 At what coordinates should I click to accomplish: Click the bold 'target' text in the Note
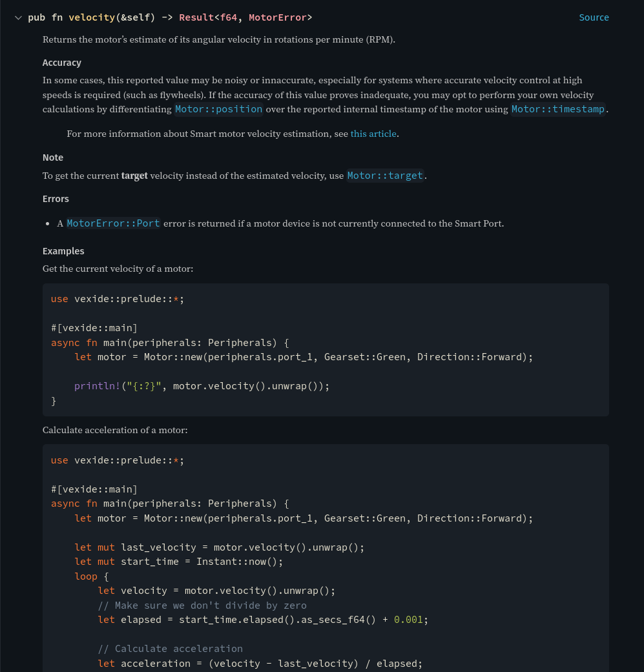134,176
